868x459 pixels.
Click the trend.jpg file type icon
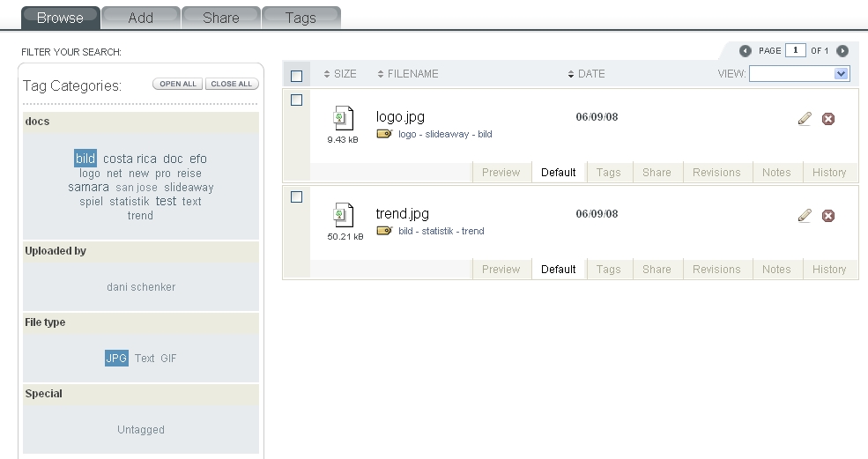[x=343, y=216]
